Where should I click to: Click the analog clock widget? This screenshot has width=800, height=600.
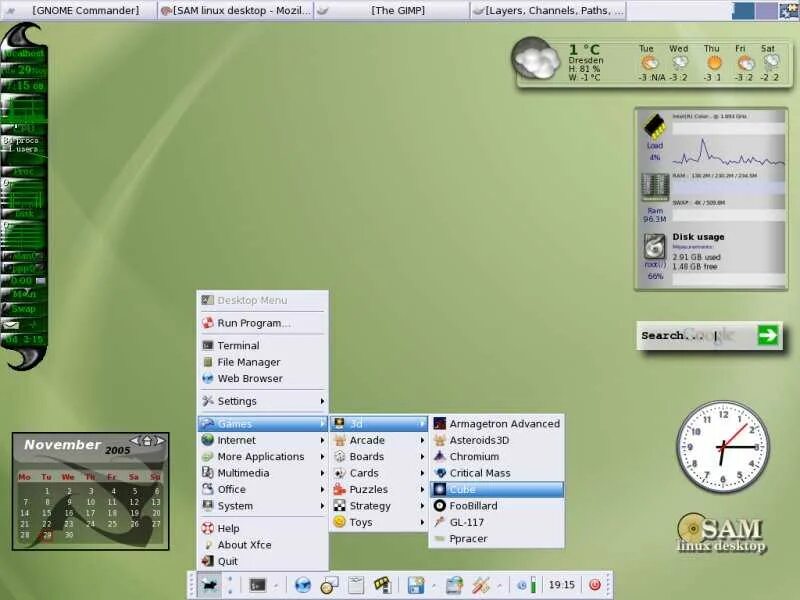[x=722, y=446]
